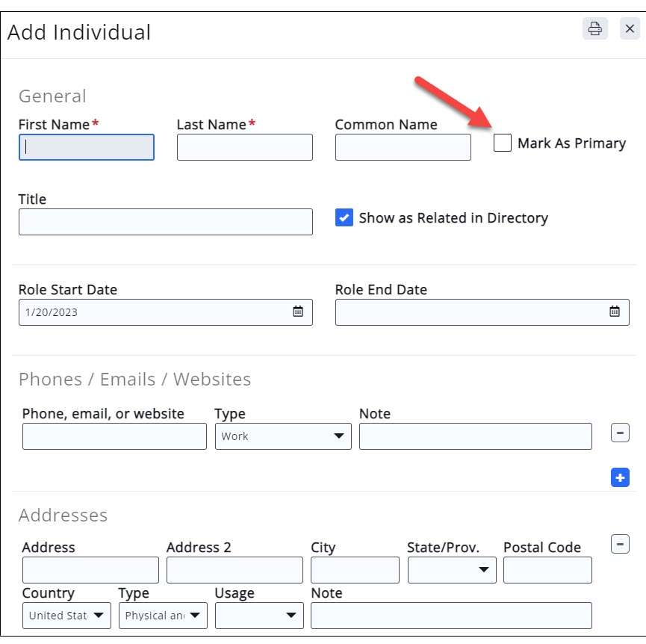This screenshot has height=644, width=646.
Task: Click the print icon in dialog header
Action: [594, 29]
